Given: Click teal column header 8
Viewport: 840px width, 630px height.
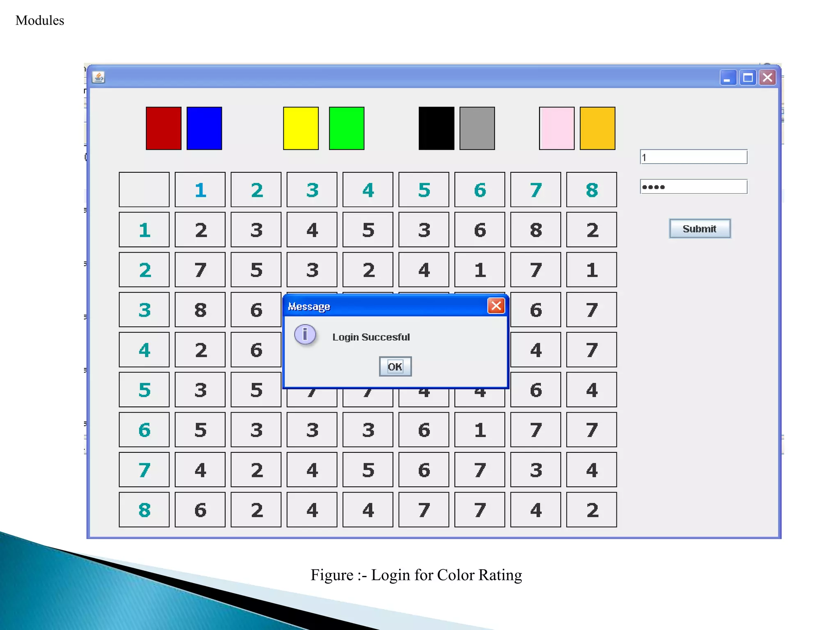Looking at the screenshot, I should point(591,190).
